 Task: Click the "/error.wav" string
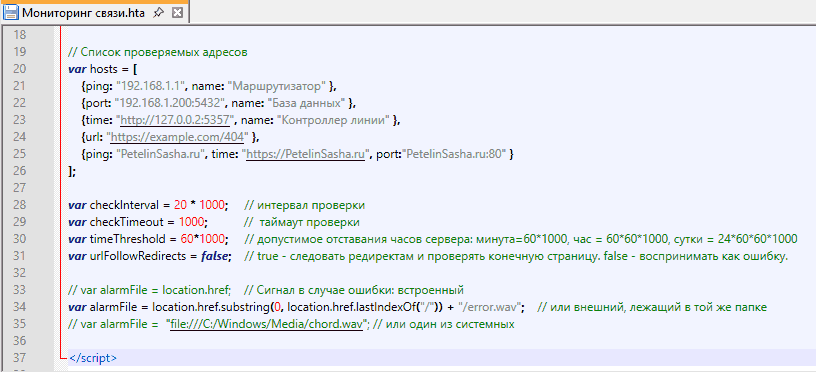coord(489,307)
